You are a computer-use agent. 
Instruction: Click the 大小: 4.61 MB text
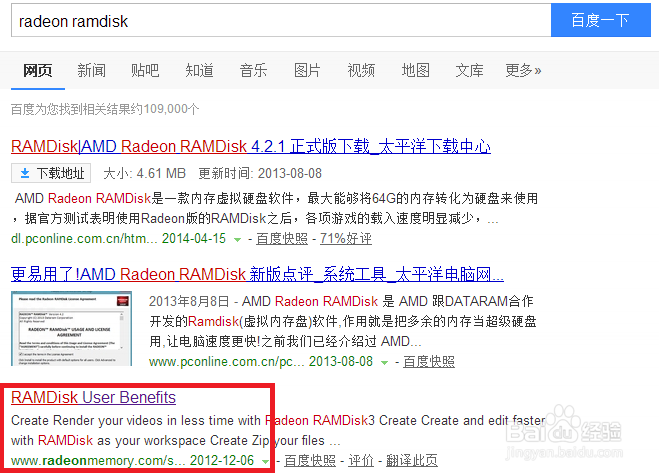click(145, 173)
